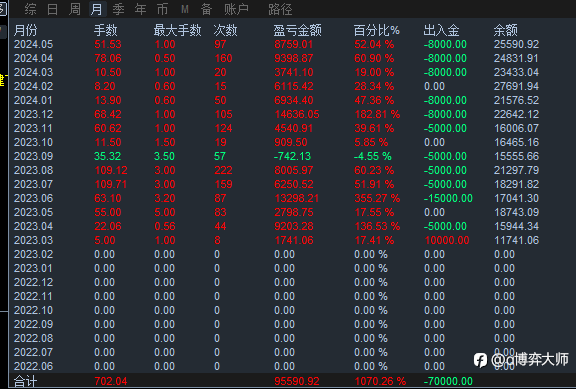This screenshot has height=389, width=576.
Task: Click lots value 109.71
Action: point(111,184)
